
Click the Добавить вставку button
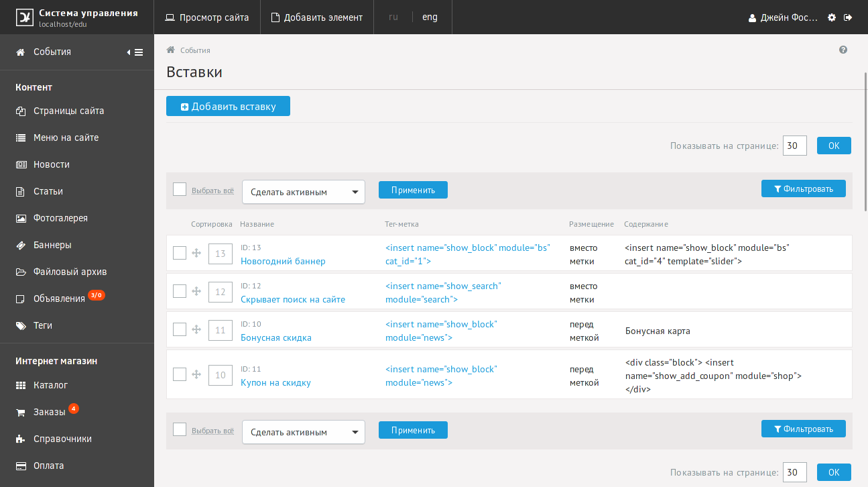tap(228, 106)
